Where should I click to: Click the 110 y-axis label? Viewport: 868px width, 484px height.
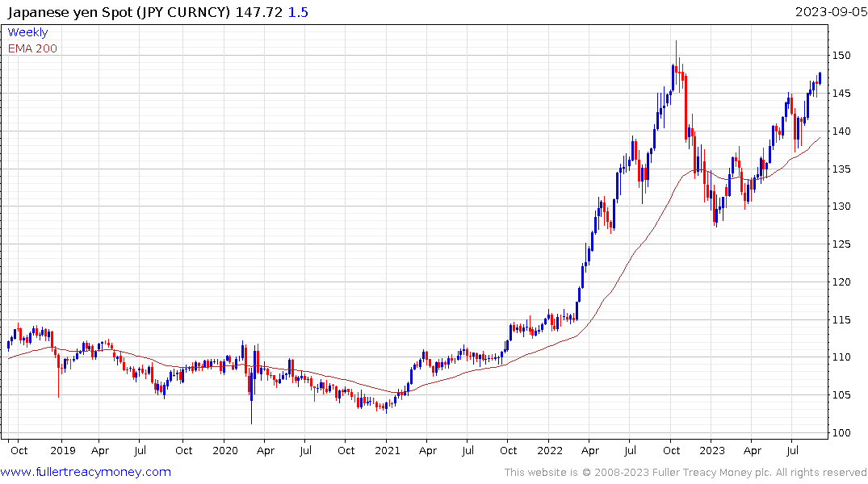[841, 357]
